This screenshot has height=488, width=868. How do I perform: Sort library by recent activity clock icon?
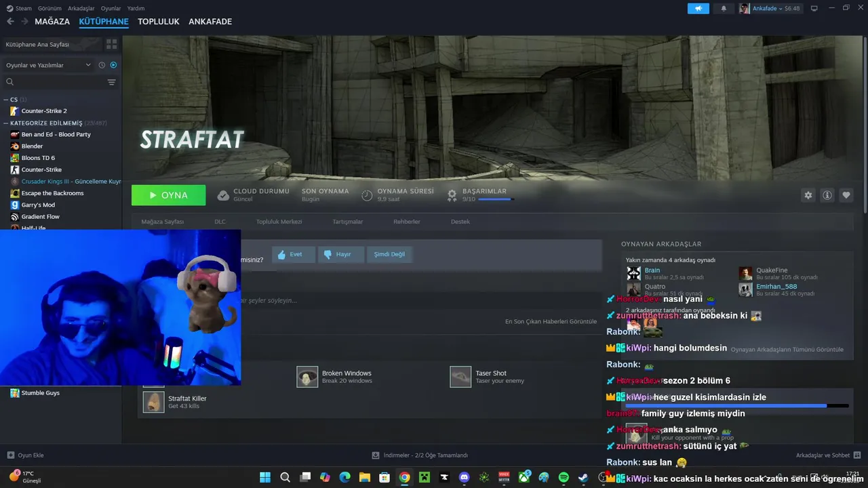pyautogui.click(x=102, y=65)
